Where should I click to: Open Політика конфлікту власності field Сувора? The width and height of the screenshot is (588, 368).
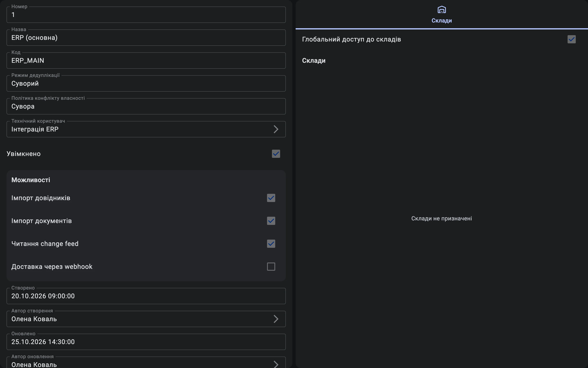(x=146, y=106)
